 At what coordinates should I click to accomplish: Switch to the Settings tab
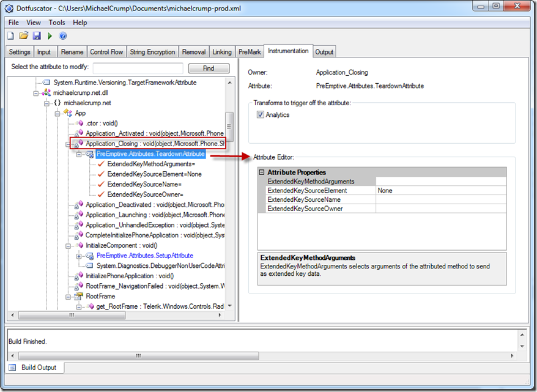point(20,52)
